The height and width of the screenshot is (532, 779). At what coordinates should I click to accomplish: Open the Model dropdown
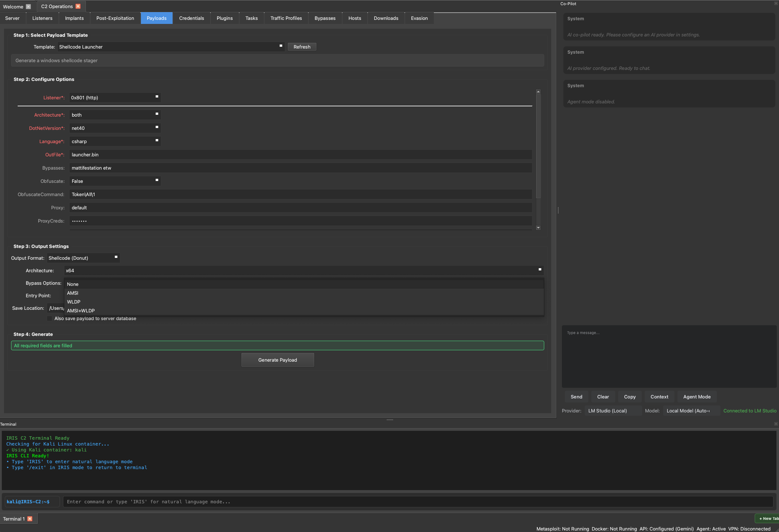coord(691,411)
